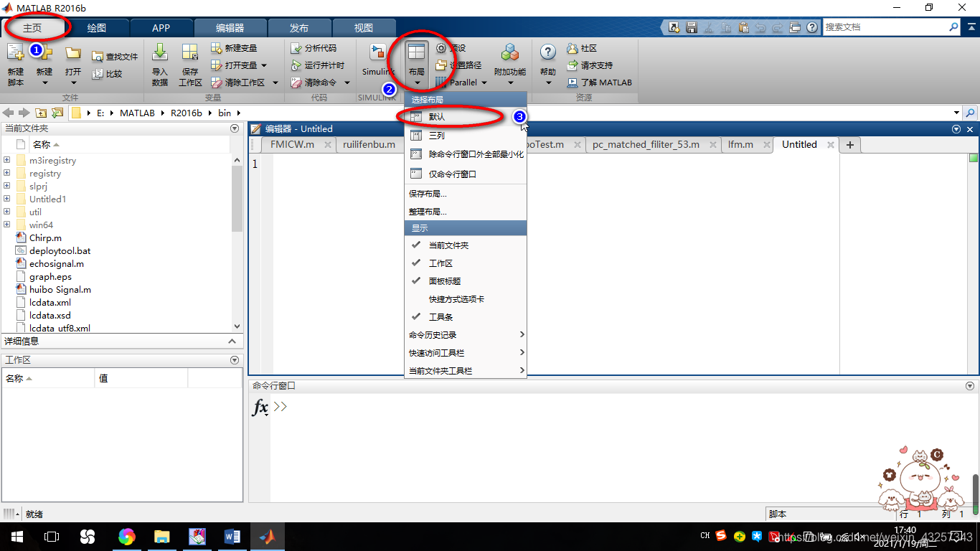The image size is (980, 551).
Task: Toggle 工具条 checkmark in layout menu
Action: point(466,317)
